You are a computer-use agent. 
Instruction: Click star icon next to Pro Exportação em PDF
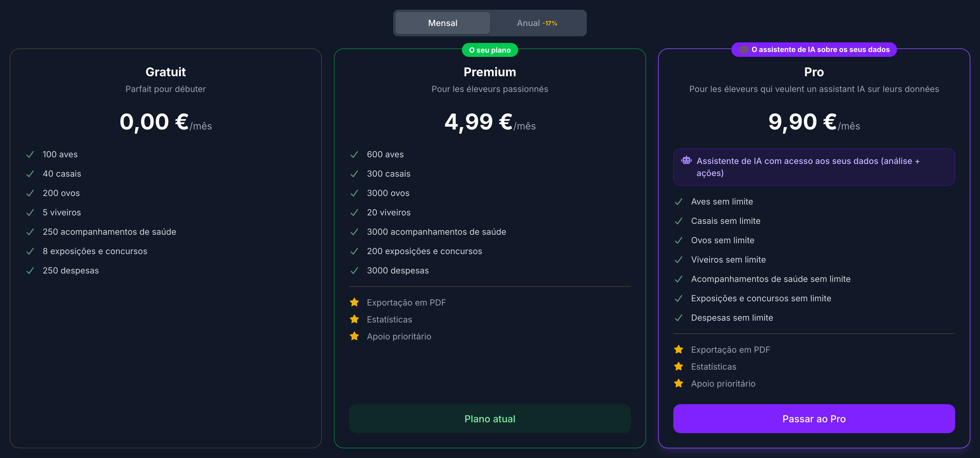[678, 350]
